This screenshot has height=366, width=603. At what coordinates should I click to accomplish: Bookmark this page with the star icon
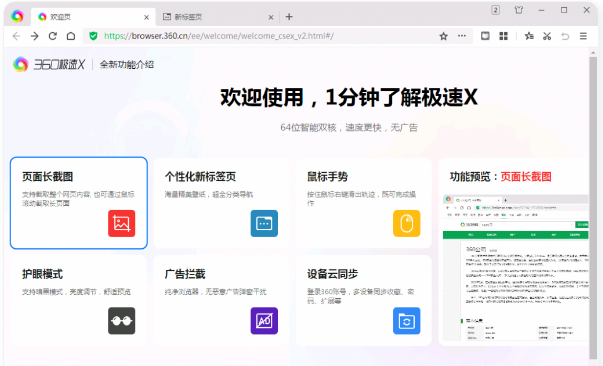coord(443,36)
